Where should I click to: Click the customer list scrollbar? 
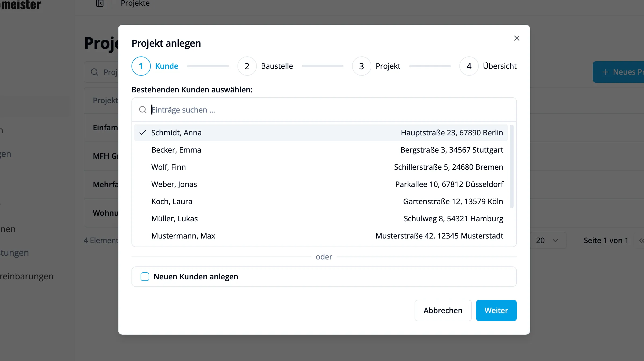[512, 166]
